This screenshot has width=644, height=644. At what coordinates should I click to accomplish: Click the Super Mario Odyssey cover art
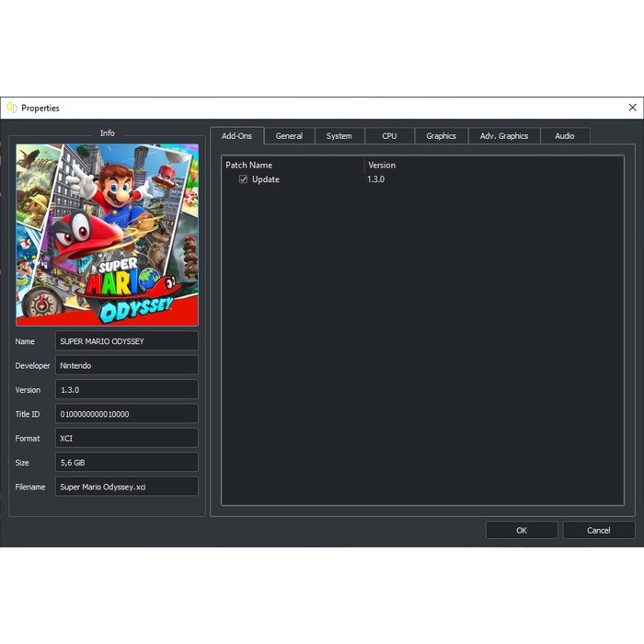107,235
